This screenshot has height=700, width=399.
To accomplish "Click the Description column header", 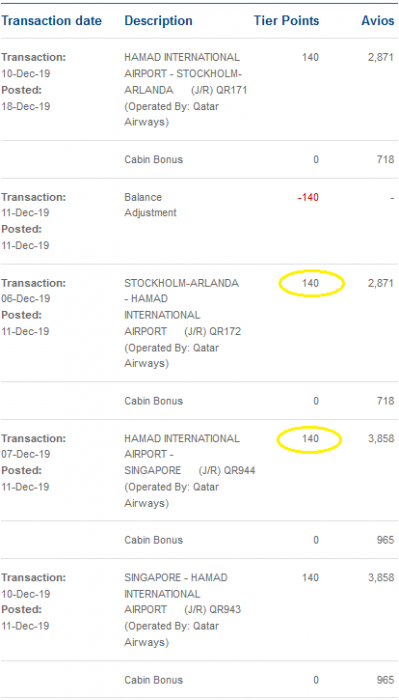I will point(158,21).
